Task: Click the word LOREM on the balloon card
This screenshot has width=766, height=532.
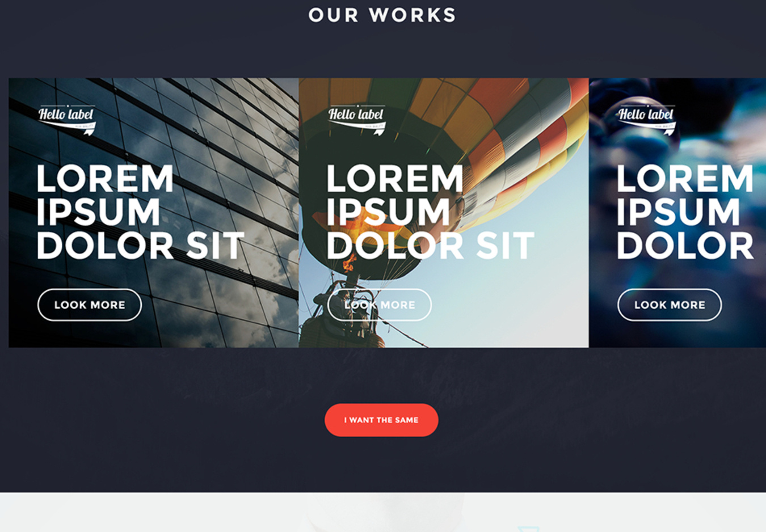Action: [x=395, y=179]
